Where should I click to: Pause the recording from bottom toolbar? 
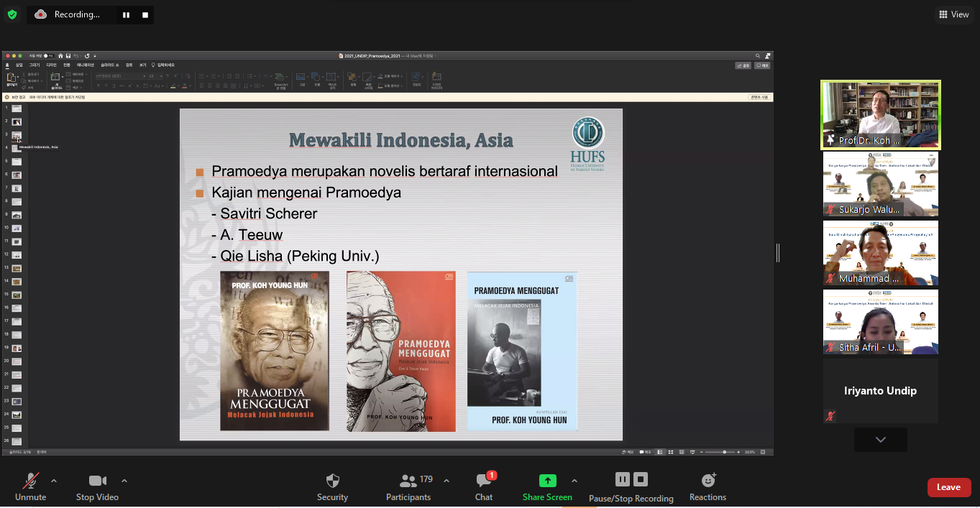(x=623, y=479)
